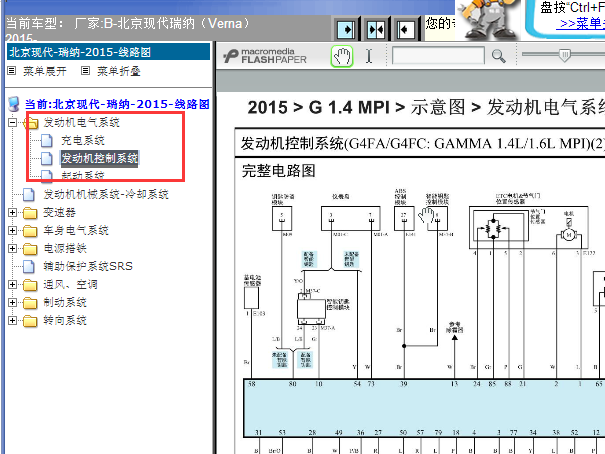Click the 车身电气系统 folder label
This screenshot has height=454, width=605.
point(76,231)
